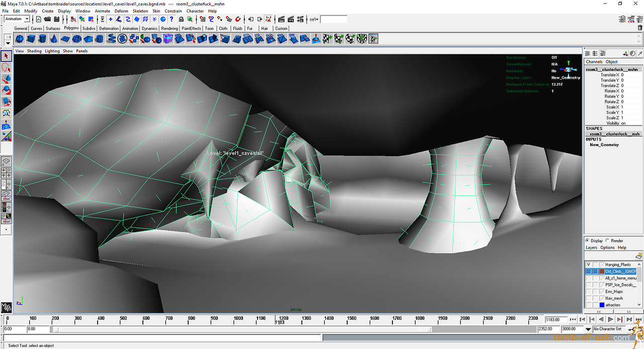Click the layer list scrollbar down arrow

point(640,305)
